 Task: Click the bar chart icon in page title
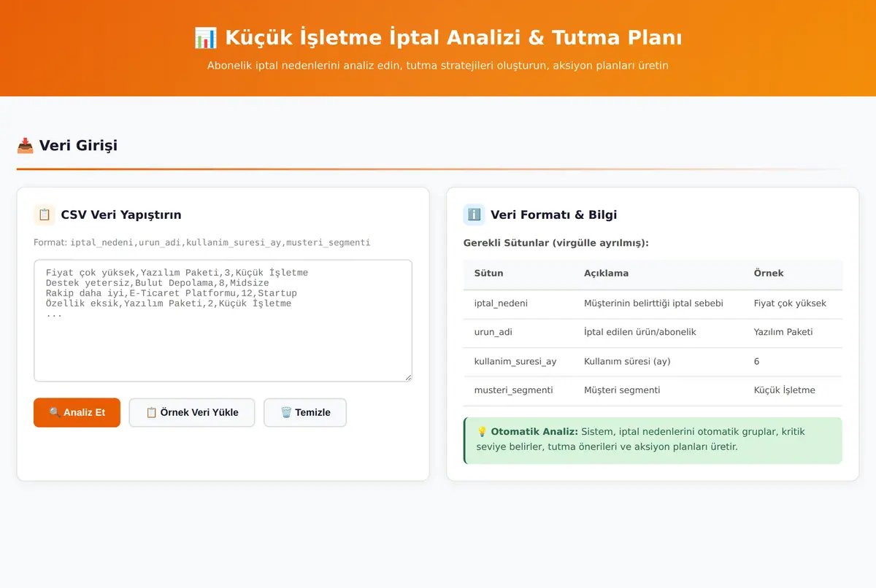[206, 38]
